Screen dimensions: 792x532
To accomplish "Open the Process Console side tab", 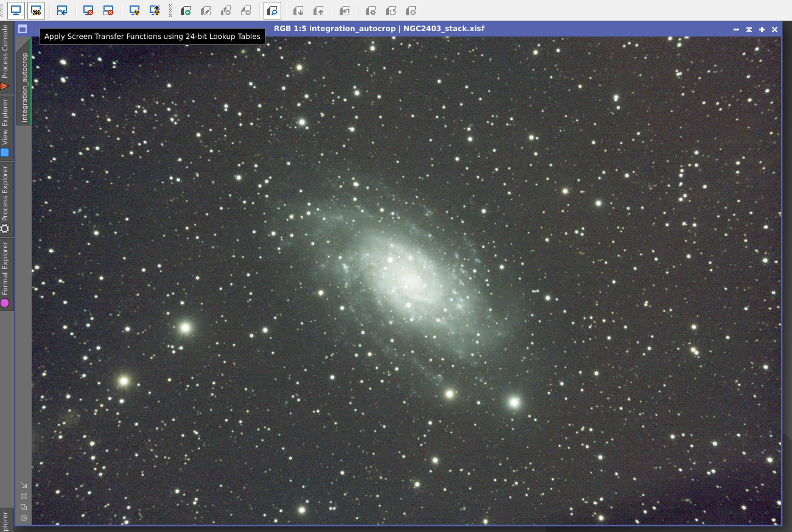I will click(5, 56).
